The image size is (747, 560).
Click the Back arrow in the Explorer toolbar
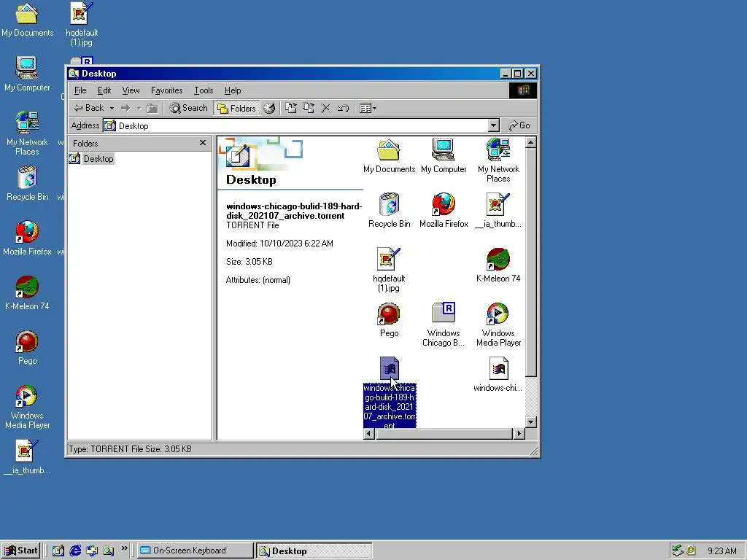pyautogui.click(x=88, y=108)
